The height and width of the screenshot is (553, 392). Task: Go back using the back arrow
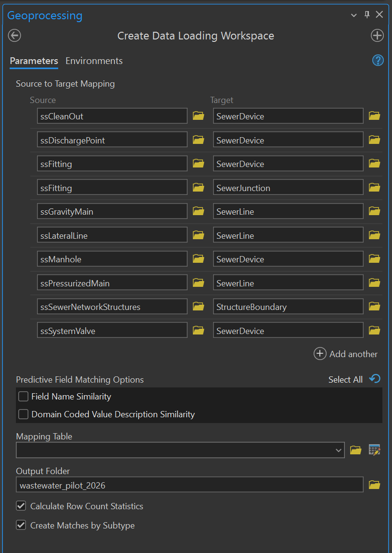coord(14,35)
